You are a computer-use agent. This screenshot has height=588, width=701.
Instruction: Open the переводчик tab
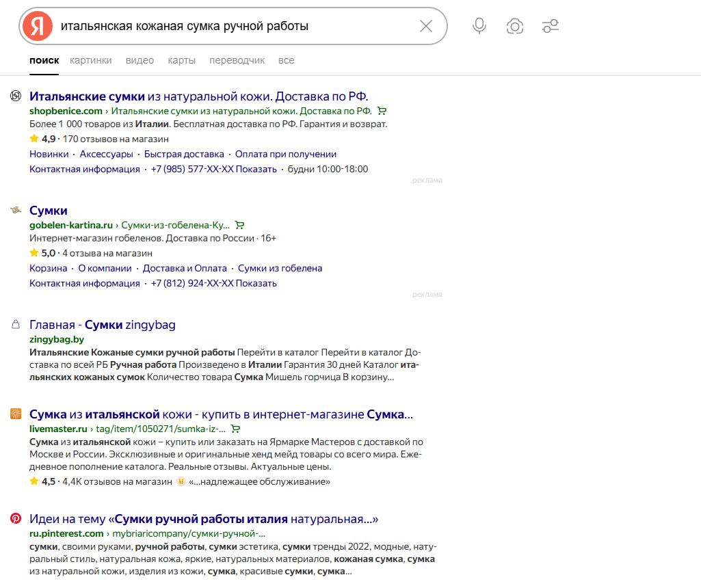(x=237, y=60)
